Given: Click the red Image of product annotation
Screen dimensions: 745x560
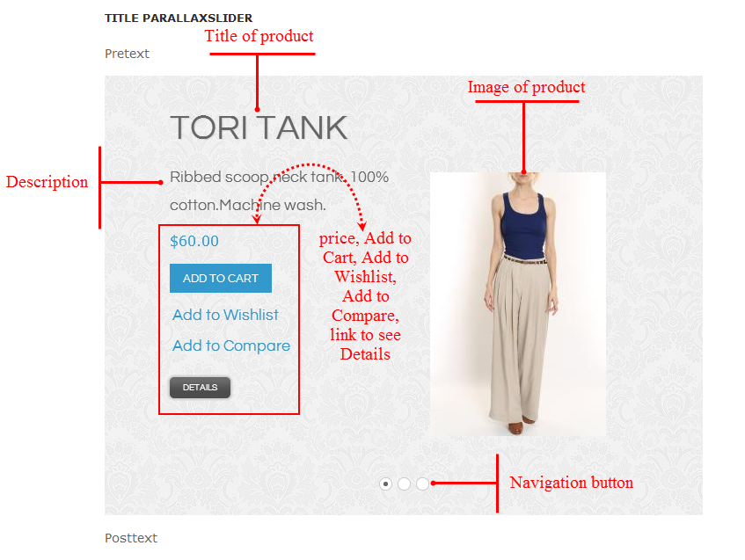Looking at the screenshot, I should [527, 87].
